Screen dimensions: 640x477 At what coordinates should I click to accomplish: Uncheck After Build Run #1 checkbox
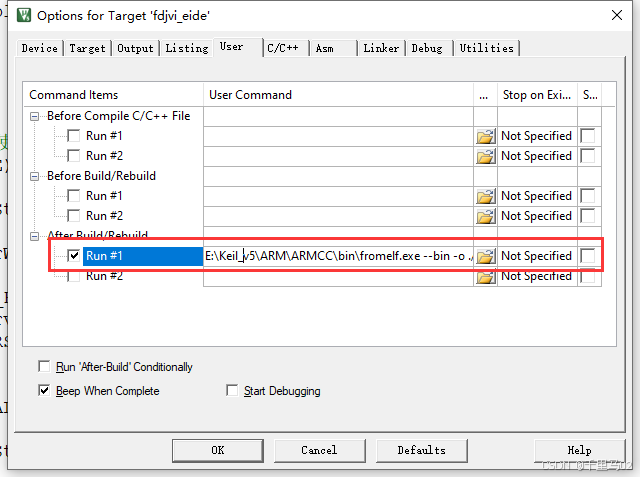click(73, 256)
